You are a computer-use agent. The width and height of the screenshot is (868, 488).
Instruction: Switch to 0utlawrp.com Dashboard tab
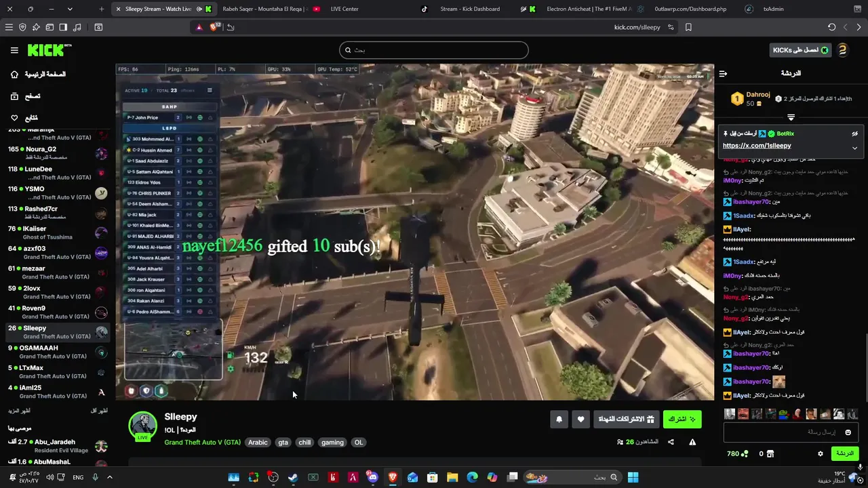coord(690,9)
